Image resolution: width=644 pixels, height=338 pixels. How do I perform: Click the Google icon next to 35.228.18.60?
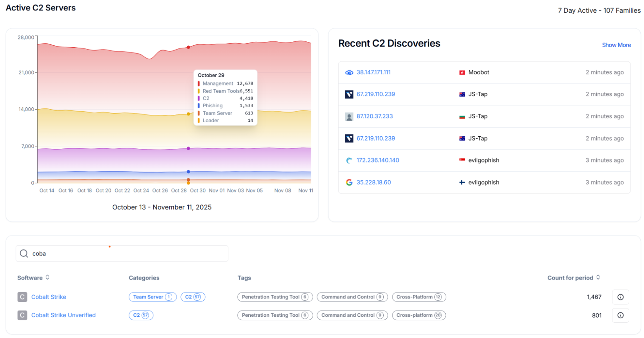[349, 182]
